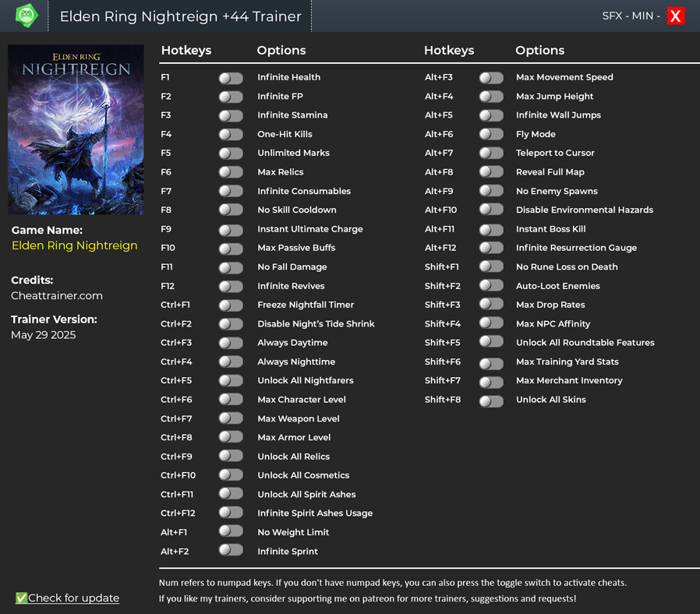Switch on Fly Mode
Viewport: 700px width, 614px height.
coord(491,134)
